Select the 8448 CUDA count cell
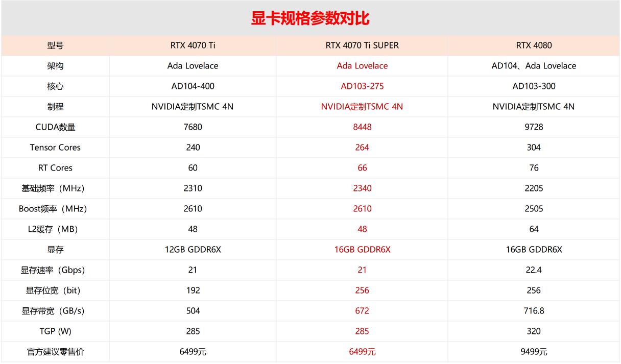This screenshot has height=364, width=621. pyautogui.click(x=362, y=127)
